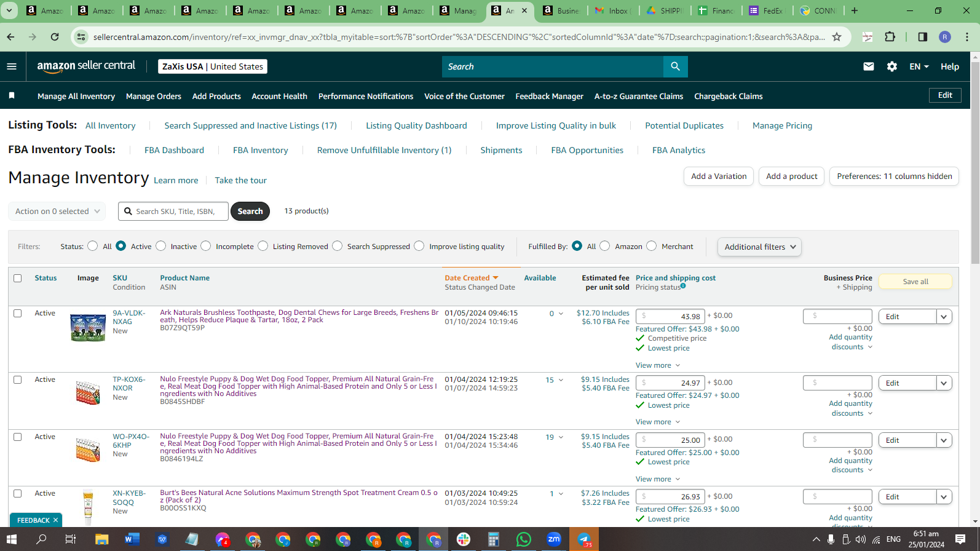
Task: Switch to the FBA Inventory tool tab
Action: 260,150
